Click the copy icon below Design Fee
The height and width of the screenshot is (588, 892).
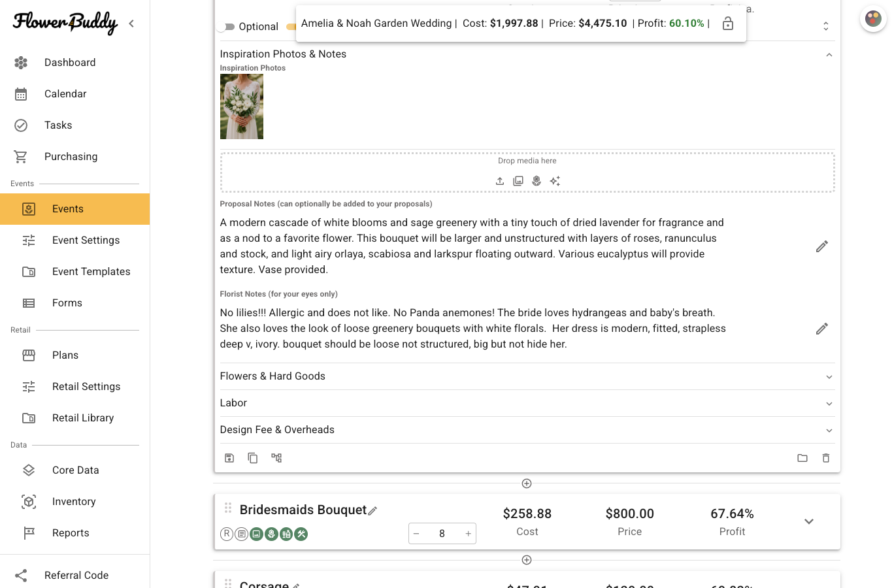tap(253, 458)
